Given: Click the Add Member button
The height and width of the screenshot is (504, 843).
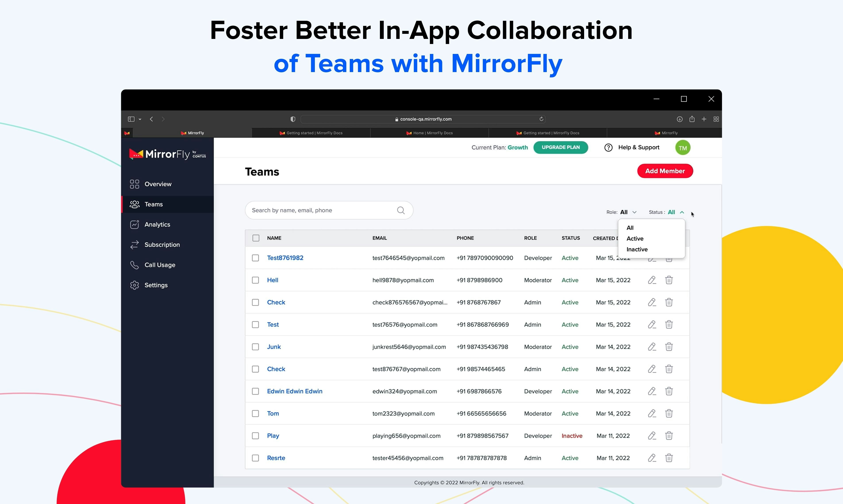Looking at the screenshot, I should coord(665,171).
